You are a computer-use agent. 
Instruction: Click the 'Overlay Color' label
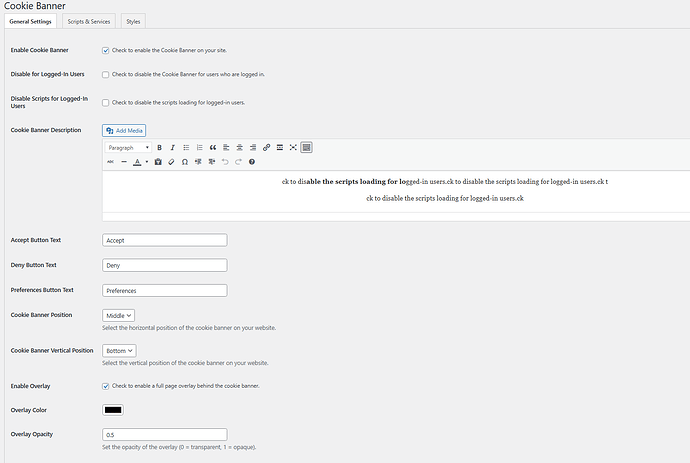coord(29,410)
